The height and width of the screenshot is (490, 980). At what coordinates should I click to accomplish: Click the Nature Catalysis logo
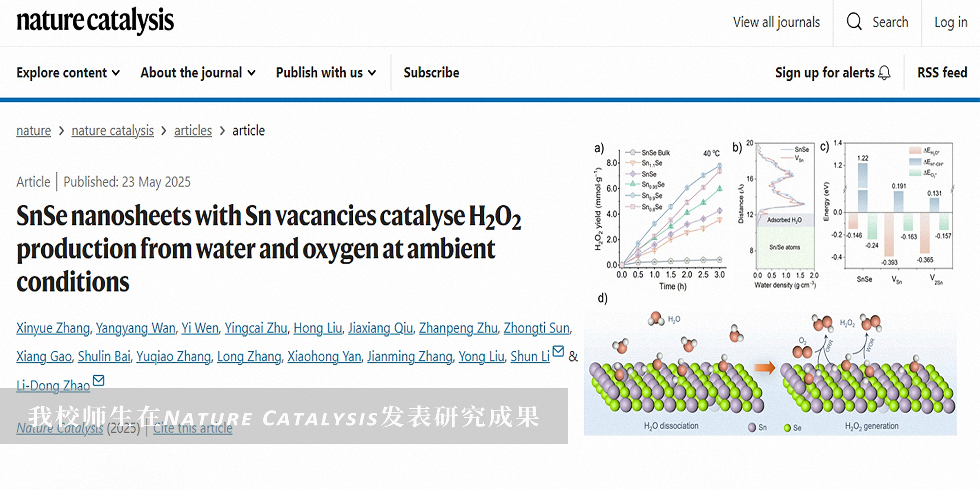click(95, 21)
